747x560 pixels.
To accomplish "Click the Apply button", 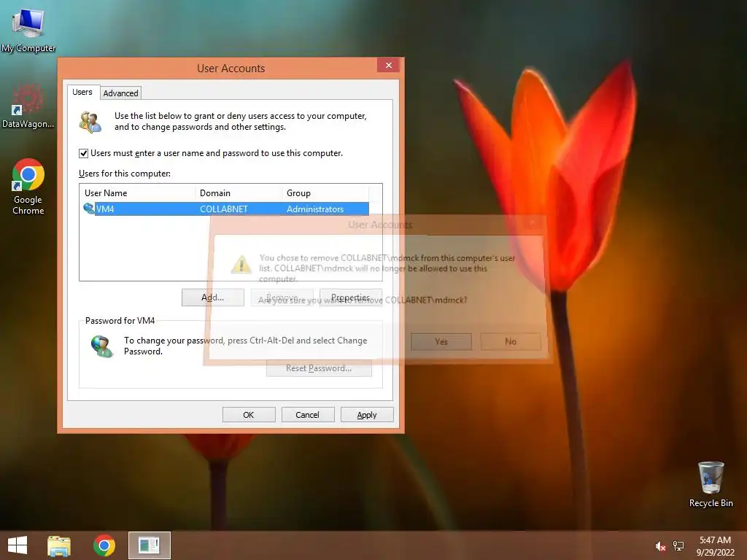I will click(x=367, y=415).
